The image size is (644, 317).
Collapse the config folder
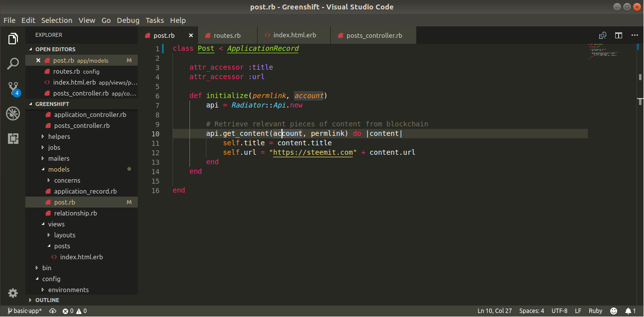click(x=37, y=279)
